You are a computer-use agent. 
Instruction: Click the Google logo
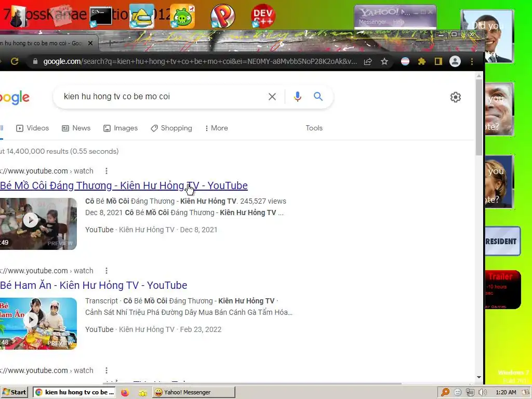pyautogui.click(x=15, y=98)
